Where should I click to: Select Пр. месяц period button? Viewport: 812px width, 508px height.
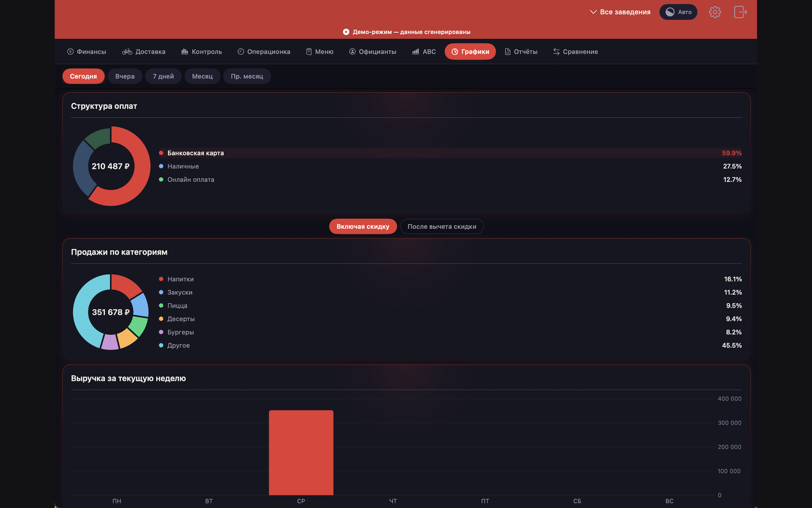(x=247, y=76)
